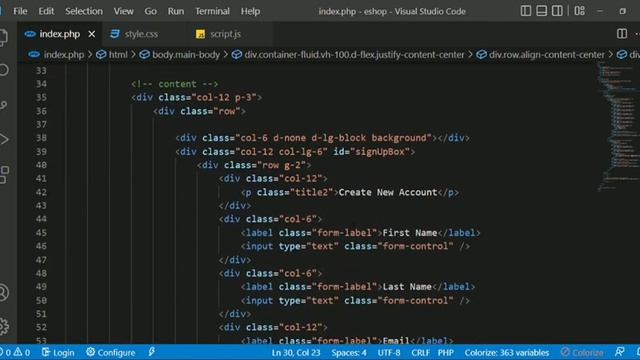The height and width of the screenshot is (360, 640).
Task: Open Run and Debug in the activity bar
Action: pos(3,140)
